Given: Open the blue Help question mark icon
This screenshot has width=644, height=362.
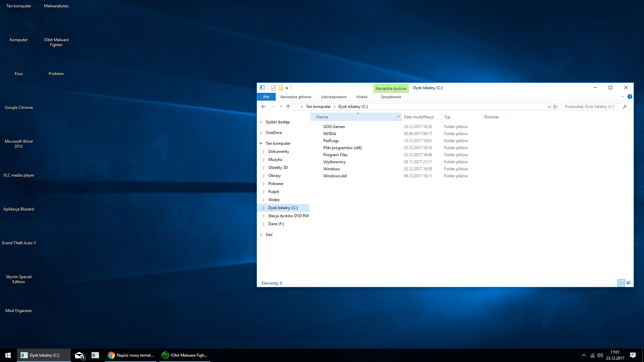Looking at the screenshot, I should (x=630, y=97).
